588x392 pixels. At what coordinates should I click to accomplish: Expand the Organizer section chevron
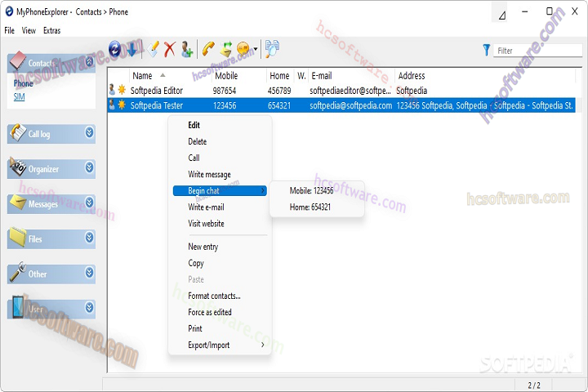click(89, 167)
